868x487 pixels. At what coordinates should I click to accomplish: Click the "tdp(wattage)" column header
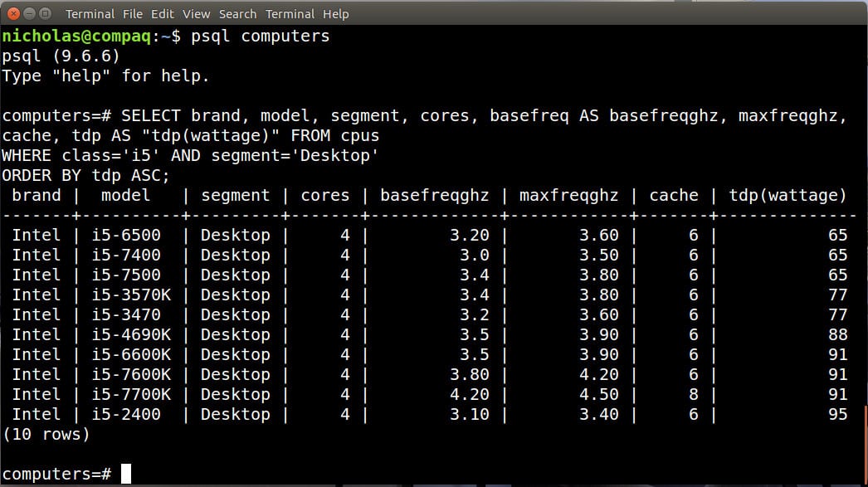coord(788,196)
